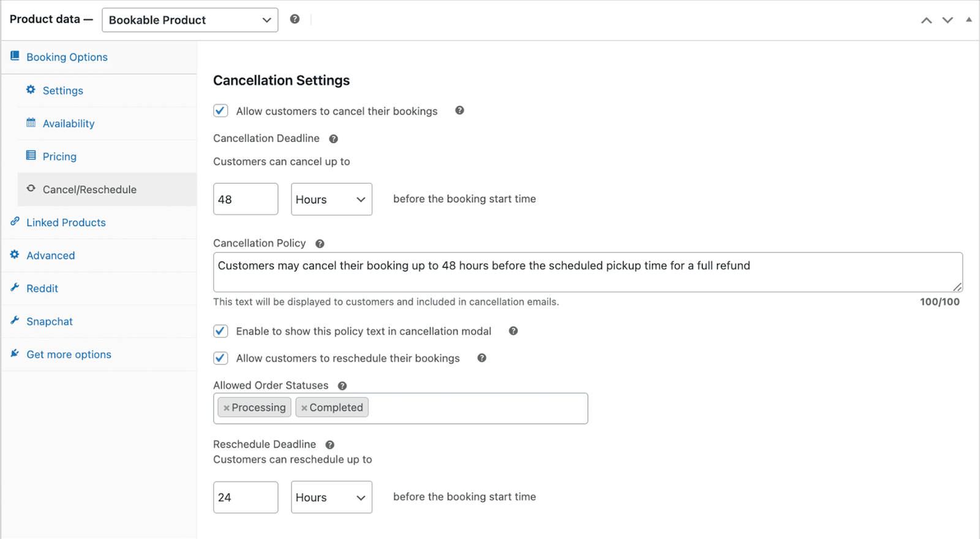The width and height of the screenshot is (980, 539).
Task: Click help icon next to Allow customers to cancel
Action: (459, 110)
